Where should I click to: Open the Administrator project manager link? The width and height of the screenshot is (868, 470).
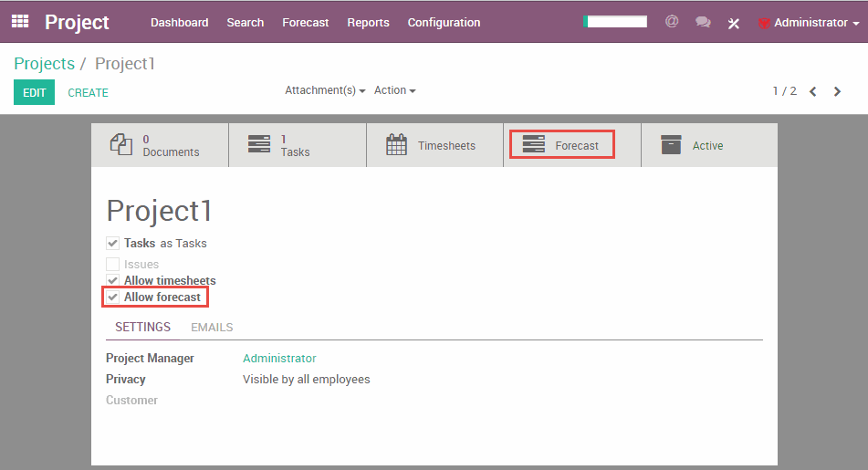(x=279, y=359)
